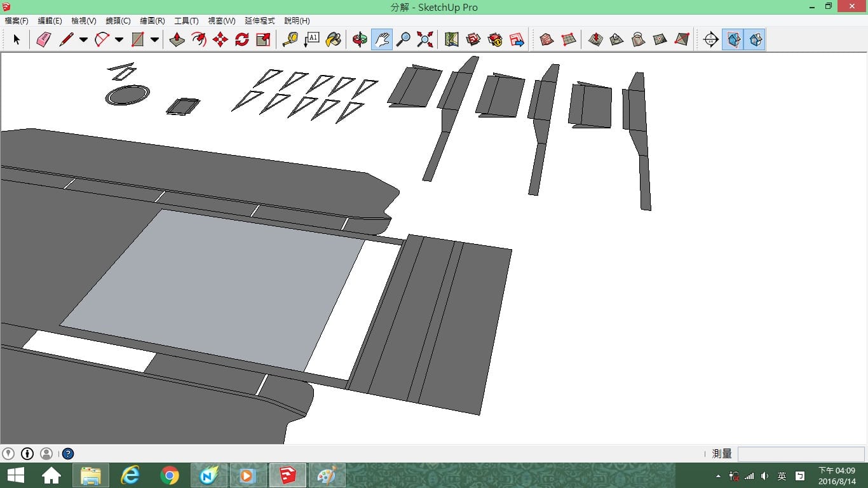Image resolution: width=868 pixels, height=488 pixels.
Task: Click the Place Section Plane tool
Action: click(x=711, y=39)
